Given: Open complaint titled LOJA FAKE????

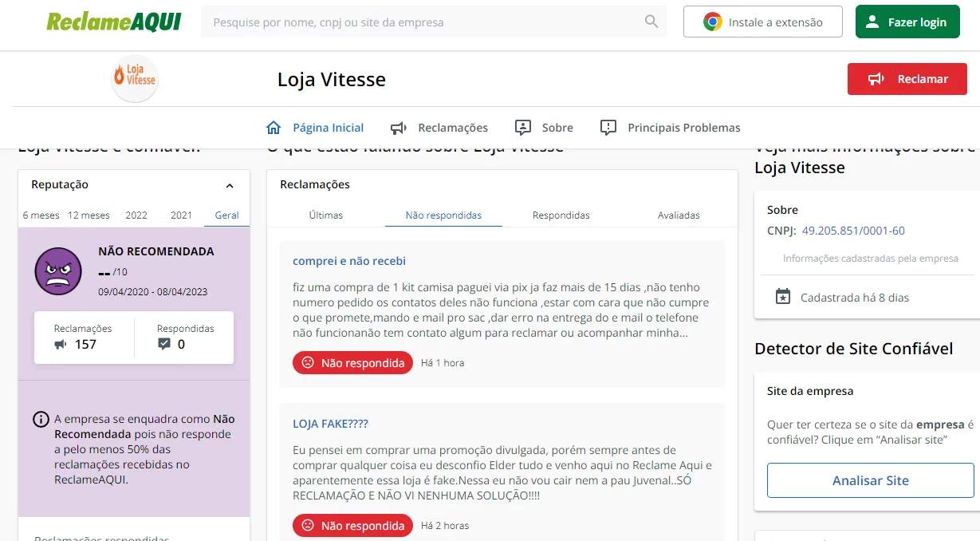Looking at the screenshot, I should click(331, 424).
